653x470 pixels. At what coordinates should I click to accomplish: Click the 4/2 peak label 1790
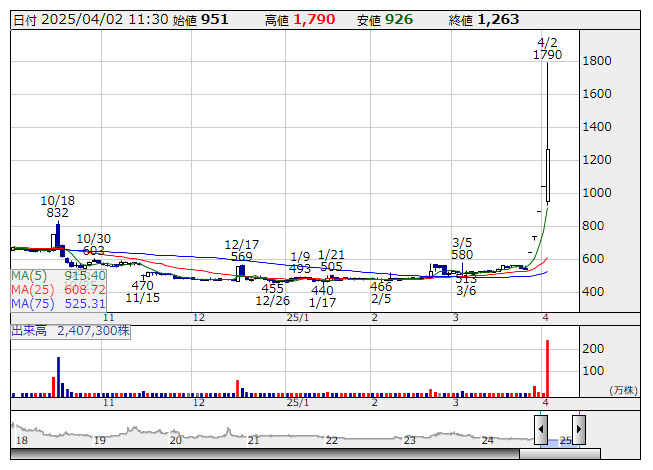tap(547, 55)
